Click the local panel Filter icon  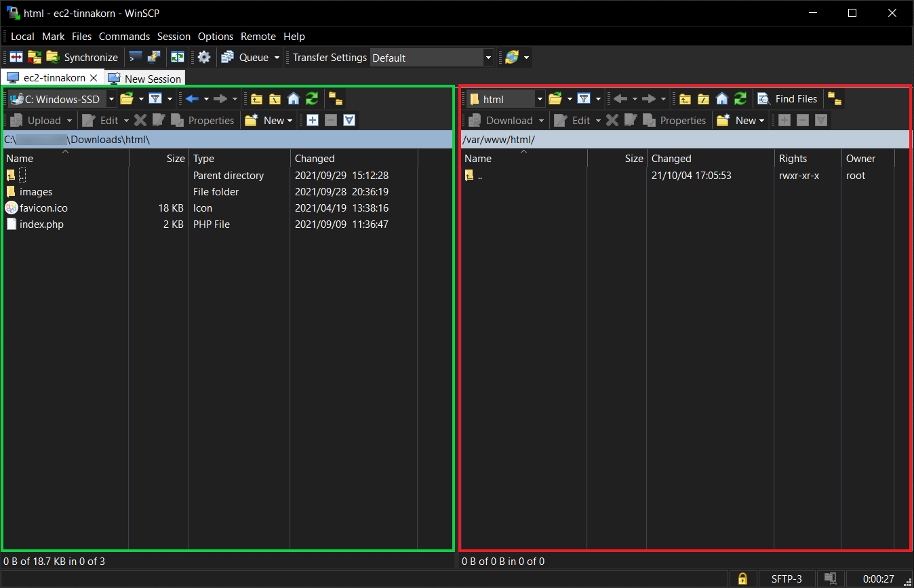click(155, 99)
